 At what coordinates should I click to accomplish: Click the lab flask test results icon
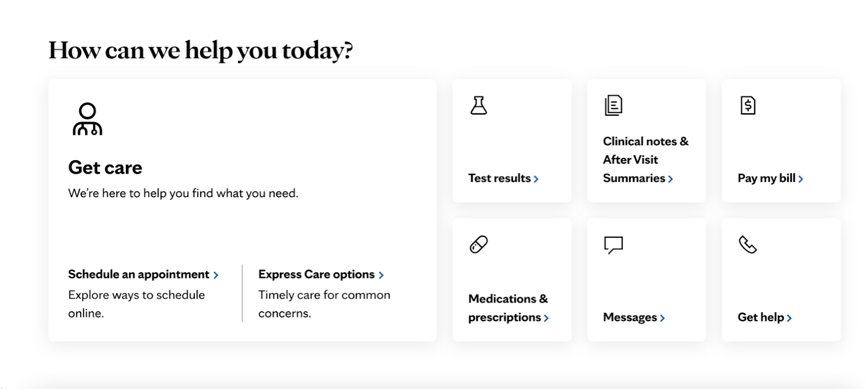pyautogui.click(x=478, y=105)
